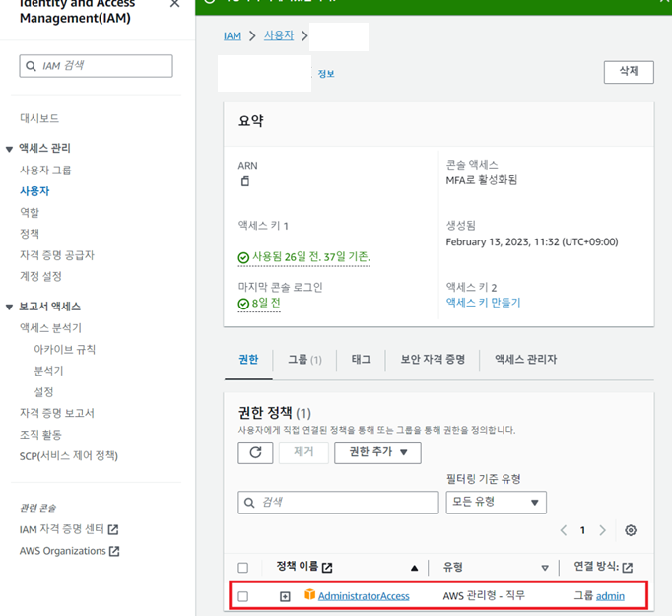Click the MFA로 활성화됨 text
Image resolution: width=672 pixels, height=616 pixels.
(482, 180)
